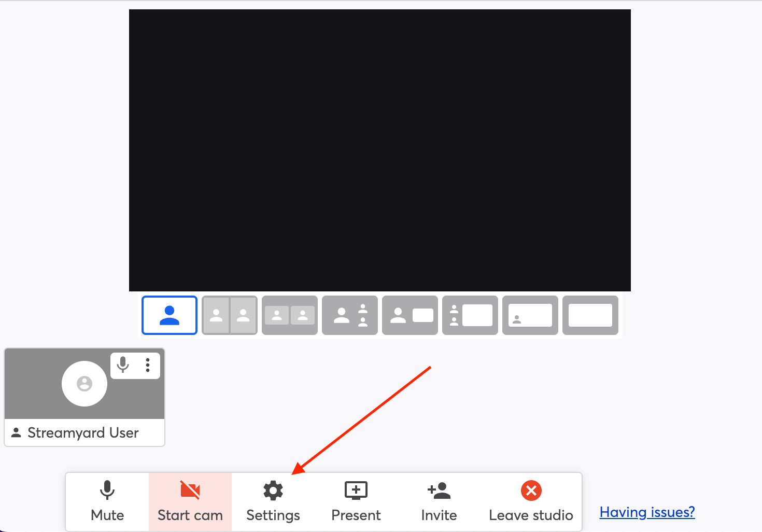The width and height of the screenshot is (762, 532).
Task: Toggle your mic with the Mute control
Action: [x=107, y=501]
